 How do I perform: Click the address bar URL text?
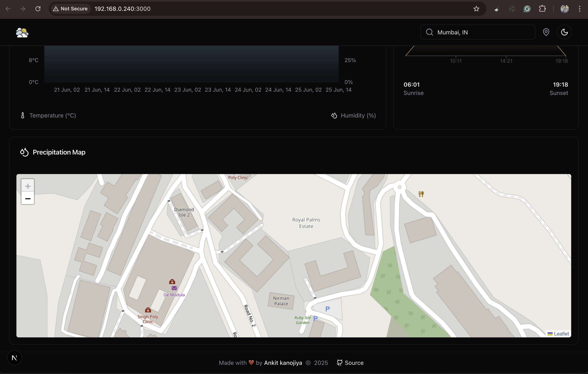click(x=123, y=9)
